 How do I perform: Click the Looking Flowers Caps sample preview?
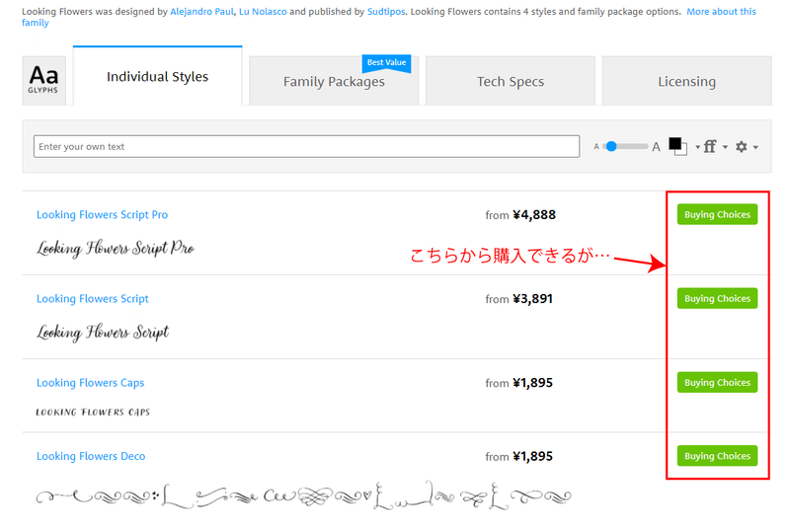tap(93, 413)
